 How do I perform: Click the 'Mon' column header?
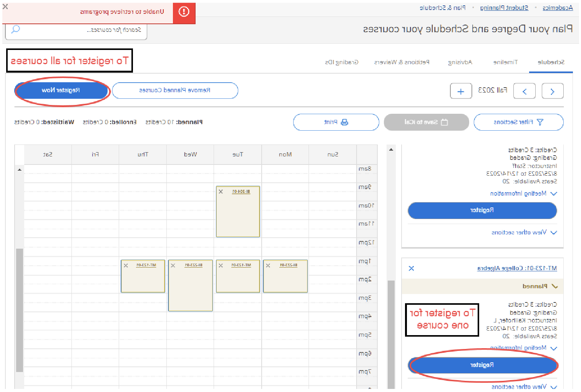(x=286, y=154)
